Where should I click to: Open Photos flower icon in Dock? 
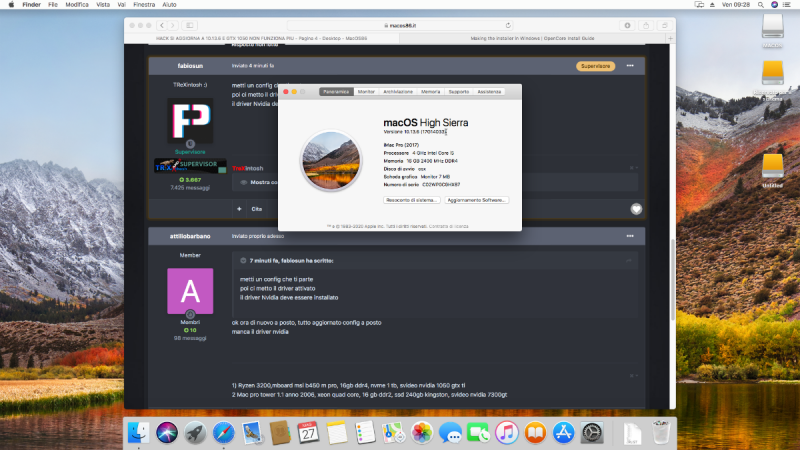422,433
